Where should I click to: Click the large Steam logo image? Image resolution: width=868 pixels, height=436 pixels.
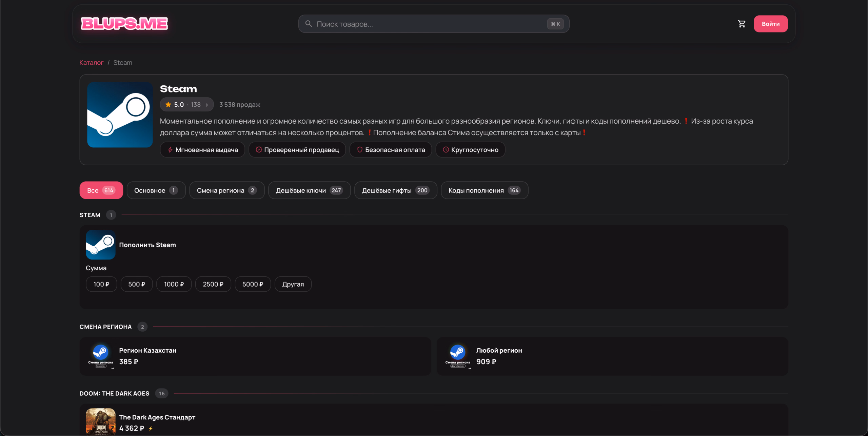click(120, 115)
